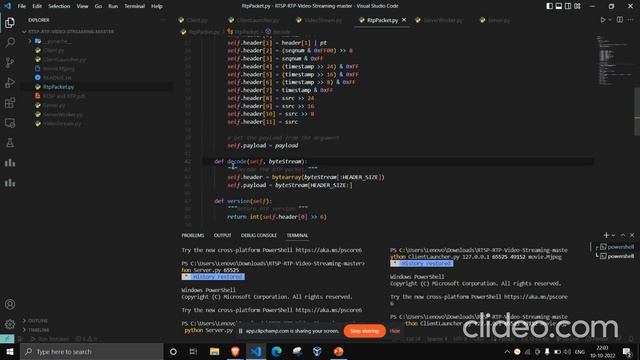Switch to the Client.py editor tab

194,20
